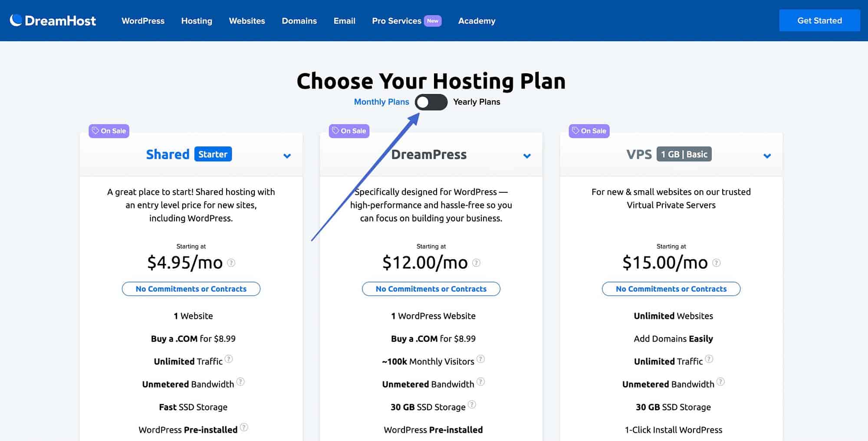Click help icon for DreamPress Unmetered Bandwidth

(480, 382)
